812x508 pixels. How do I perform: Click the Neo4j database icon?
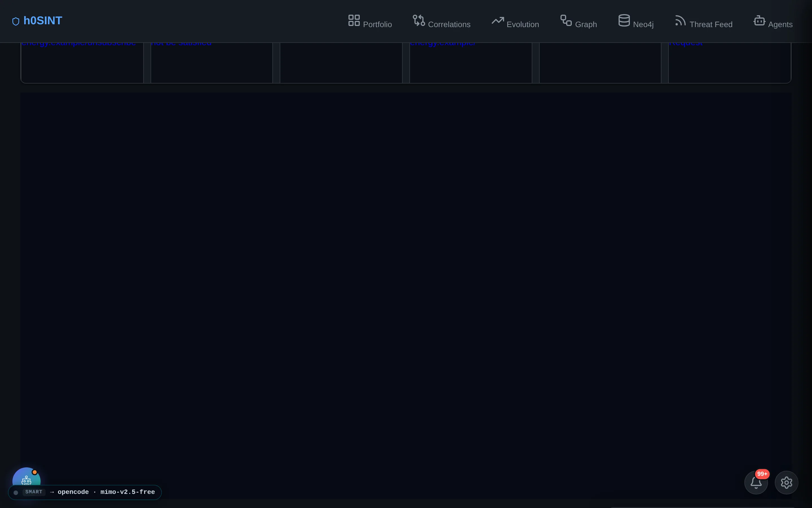tap(624, 20)
